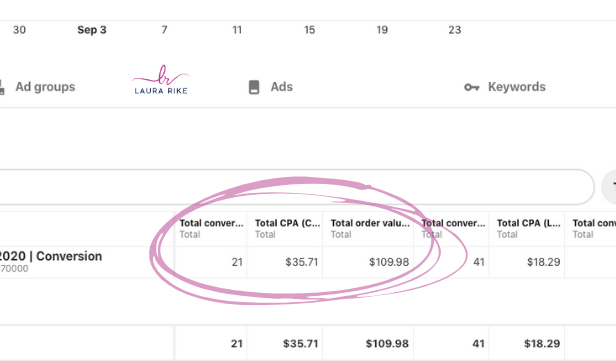Screen dimensions: 616x361
Task: Click the round button right of search field
Action: pyautogui.click(x=609, y=187)
